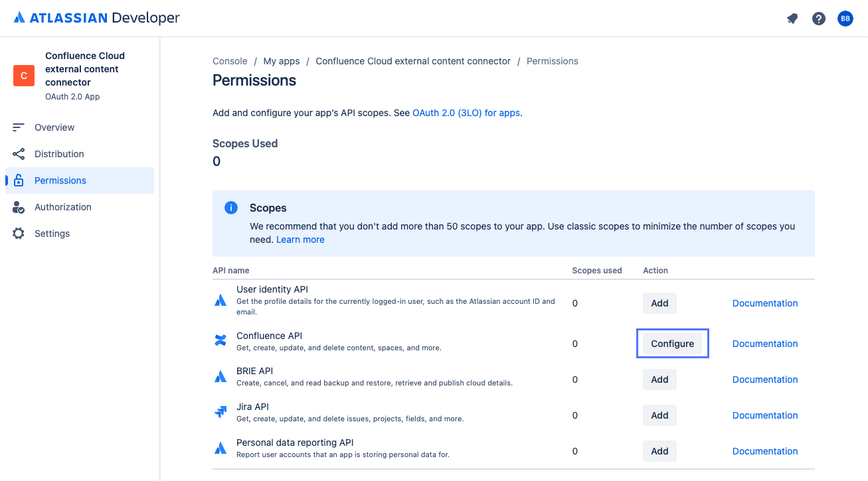
Task: Open OAuth 2.0 (3LO) for apps link
Action: pos(466,113)
